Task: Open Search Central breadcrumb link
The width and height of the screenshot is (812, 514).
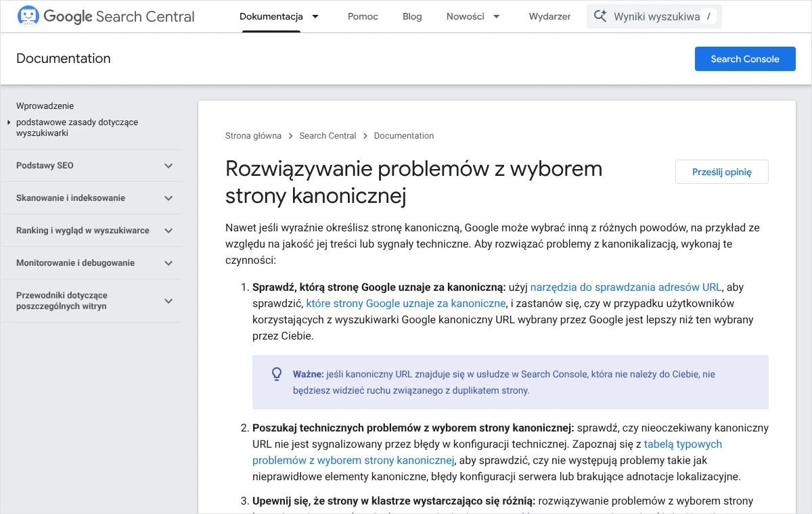Action: click(328, 135)
